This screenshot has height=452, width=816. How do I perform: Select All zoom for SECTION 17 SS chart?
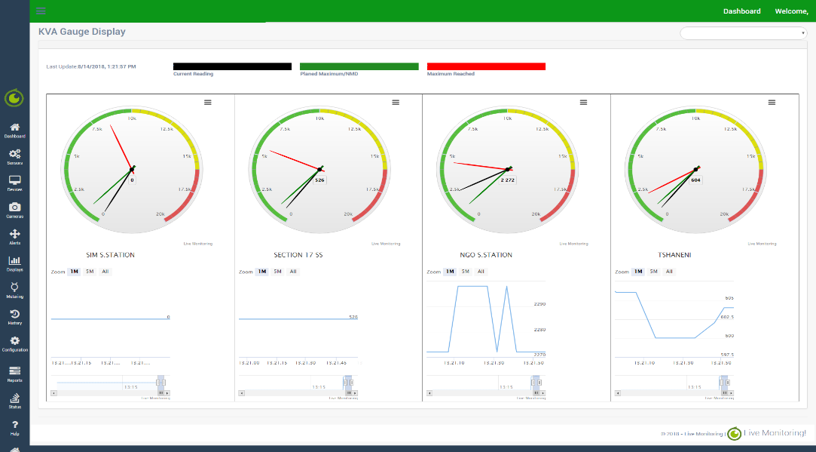point(293,272)
